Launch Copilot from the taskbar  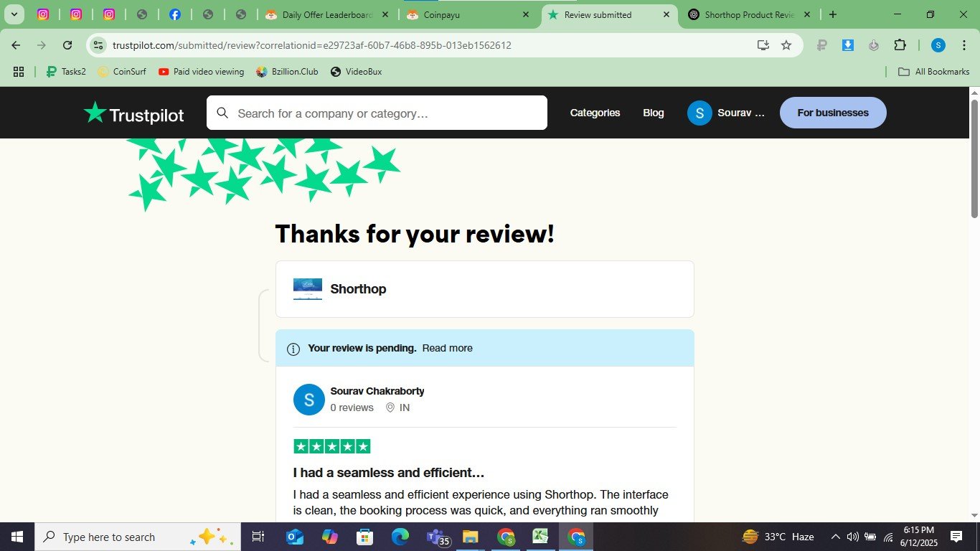click(x=329, y=537)
